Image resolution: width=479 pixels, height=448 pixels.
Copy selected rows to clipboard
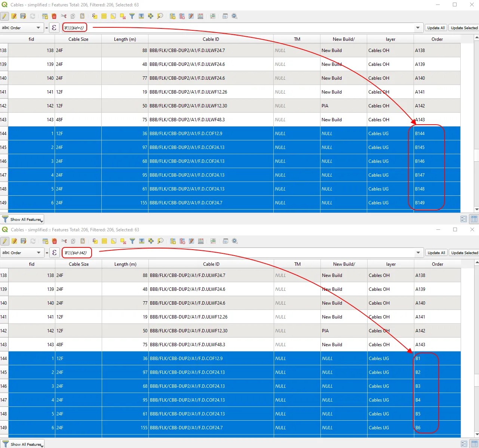72,16
